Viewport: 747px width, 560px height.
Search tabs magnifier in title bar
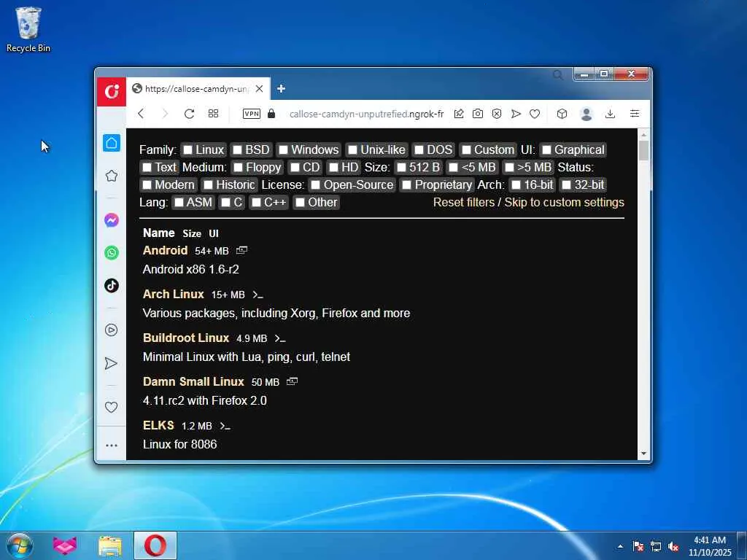[558, 75]
